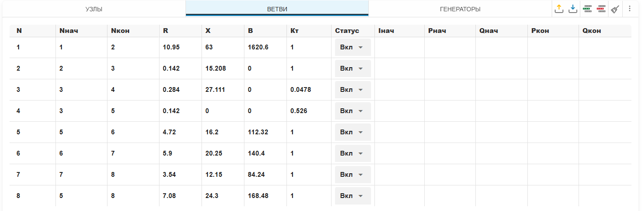Click the green add row icon
644x211 pixels.
[x=587, y=9]
